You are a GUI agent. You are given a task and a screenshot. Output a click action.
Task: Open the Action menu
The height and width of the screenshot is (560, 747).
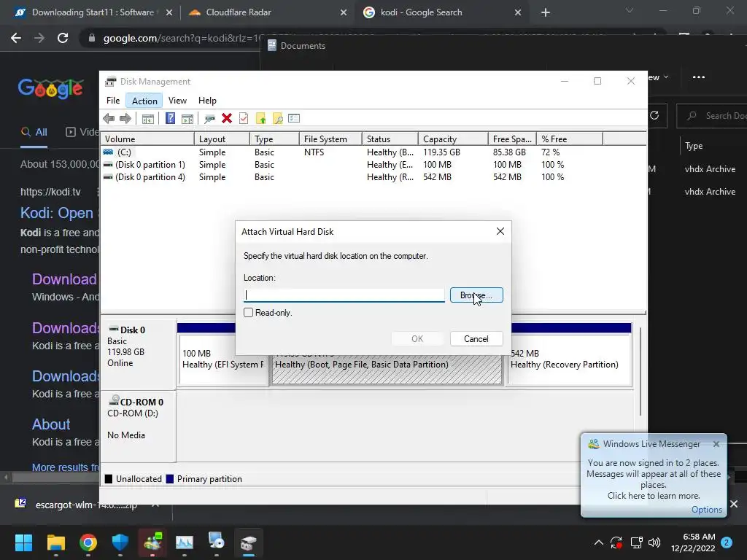tap(144, 101)
